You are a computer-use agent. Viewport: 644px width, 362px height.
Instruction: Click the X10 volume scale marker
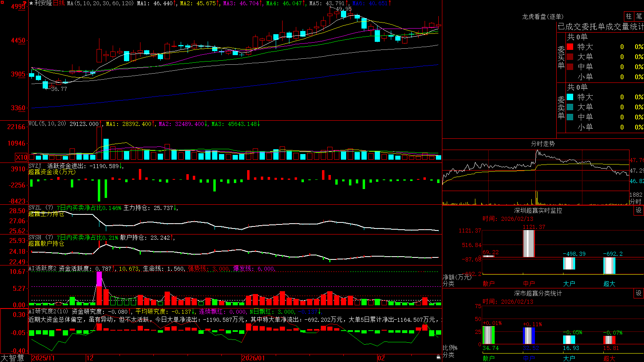[x=21, y=157]
